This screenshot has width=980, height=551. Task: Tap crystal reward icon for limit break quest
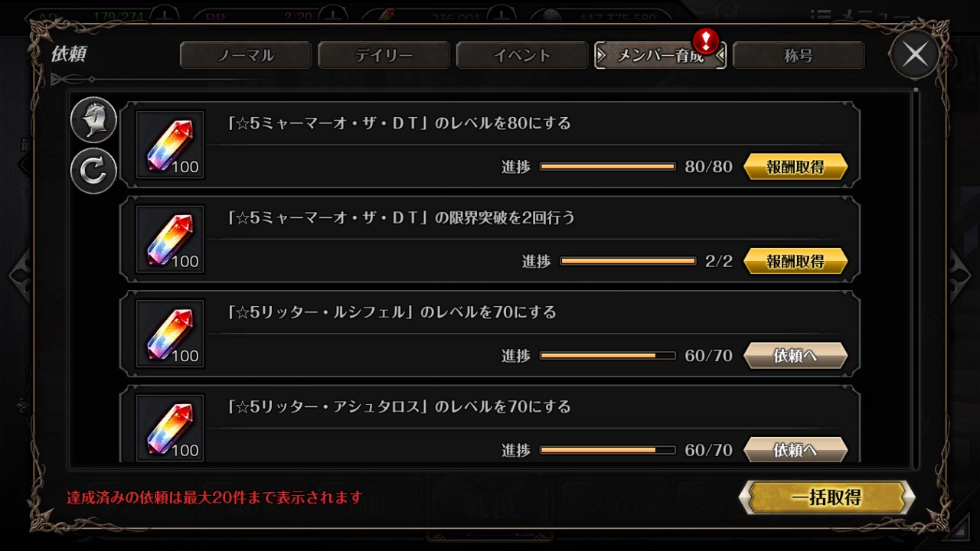[170, 240]
